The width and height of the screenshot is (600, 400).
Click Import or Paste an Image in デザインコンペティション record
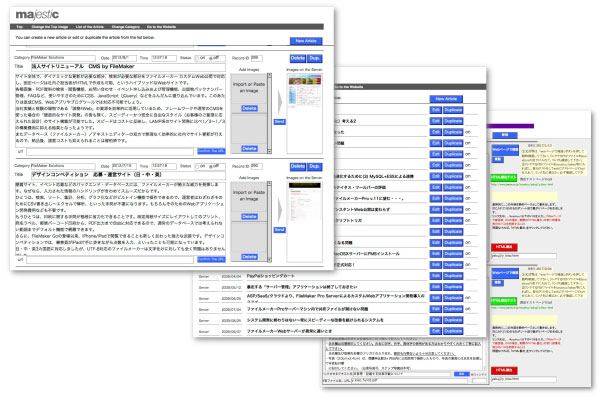click(x=249, y=196)
